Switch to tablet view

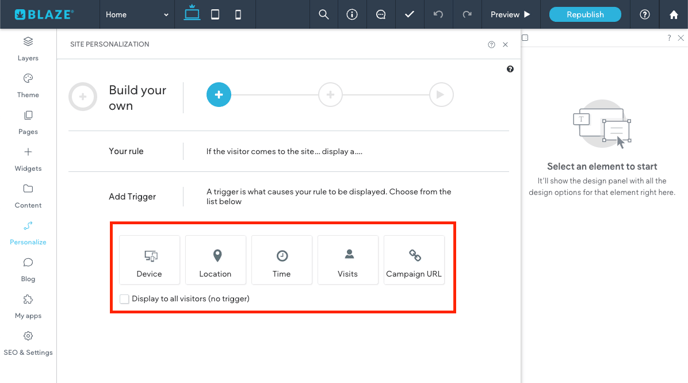[215, 14]
